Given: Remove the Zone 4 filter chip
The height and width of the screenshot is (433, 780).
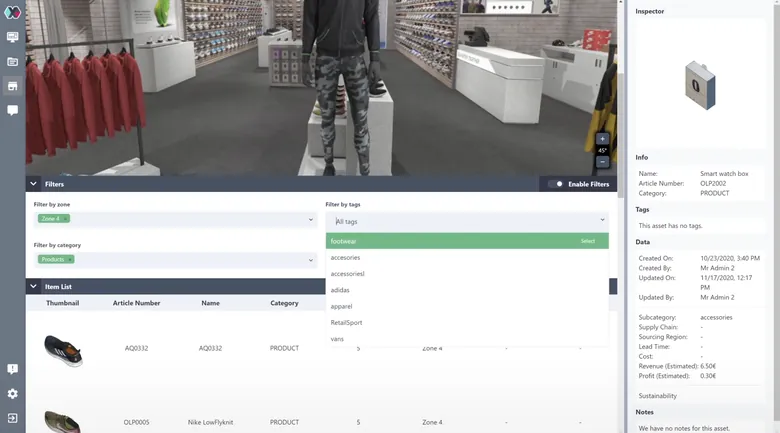Looking at the screenshot, I should [65, 218].
